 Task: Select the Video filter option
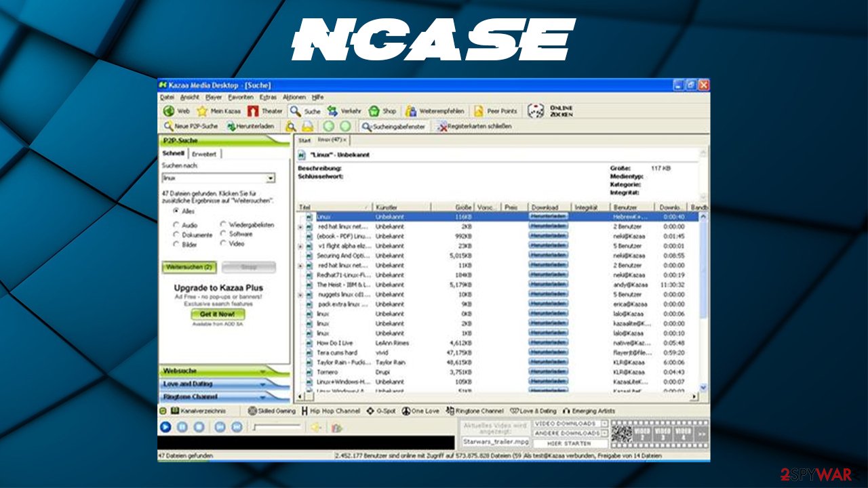[222, 243]
